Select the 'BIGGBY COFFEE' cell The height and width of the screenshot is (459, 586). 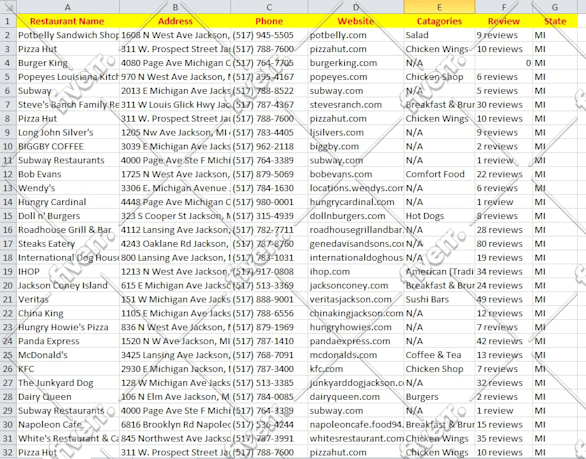[x=68, y=146]
